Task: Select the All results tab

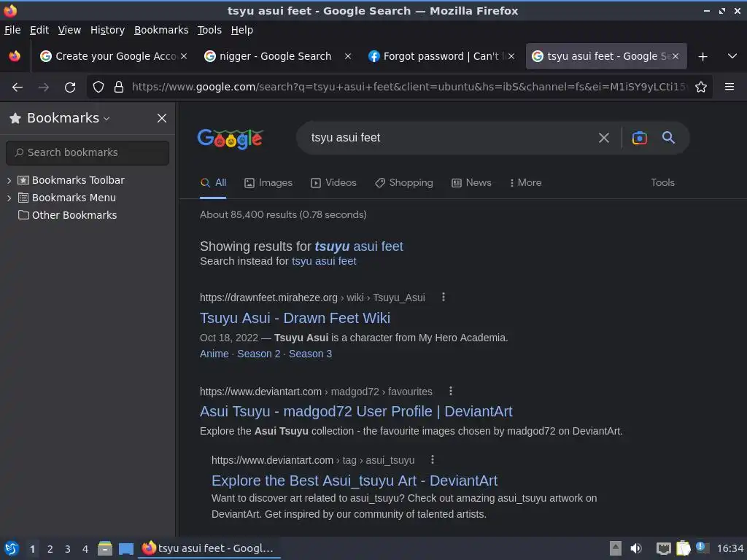Action: pos(214,183)
